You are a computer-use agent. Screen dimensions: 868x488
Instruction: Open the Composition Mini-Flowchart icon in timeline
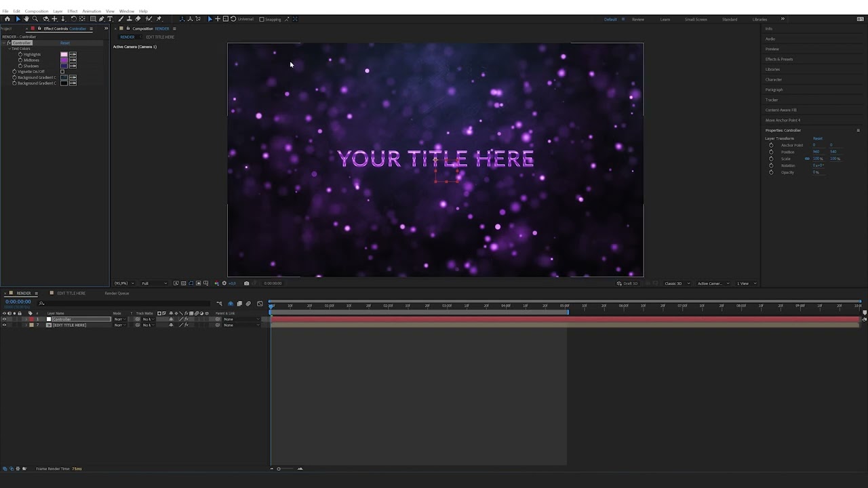pyautogui.click(x=219, y=303)
